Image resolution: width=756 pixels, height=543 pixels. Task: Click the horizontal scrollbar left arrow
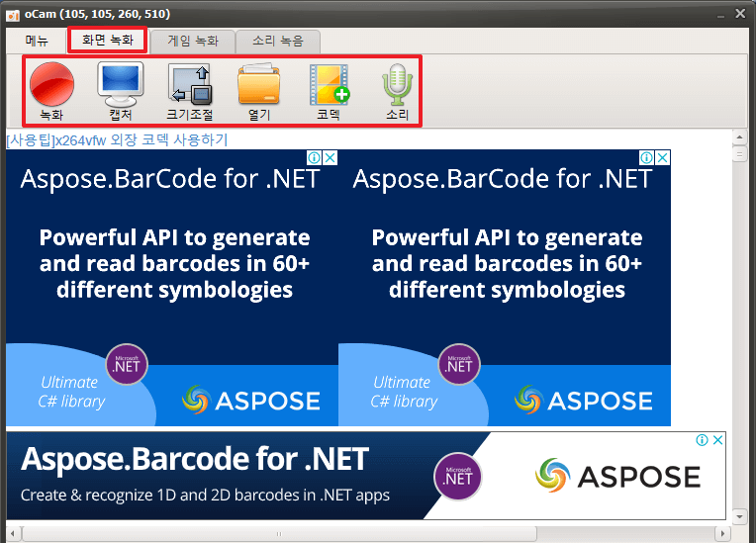13,534
